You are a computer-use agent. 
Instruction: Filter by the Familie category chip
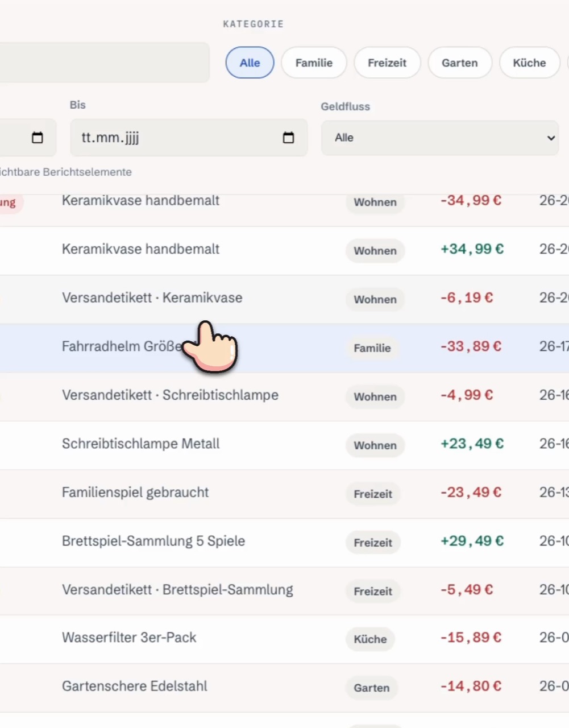(x=314, y=63)
